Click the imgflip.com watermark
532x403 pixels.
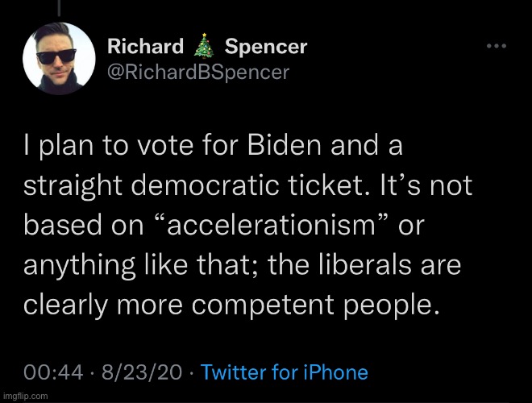26,396
